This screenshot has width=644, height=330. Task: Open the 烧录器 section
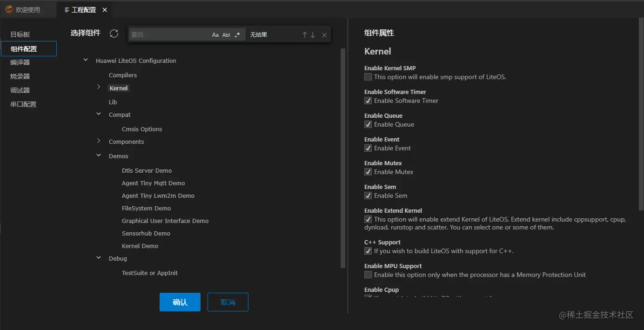(20, 76)
